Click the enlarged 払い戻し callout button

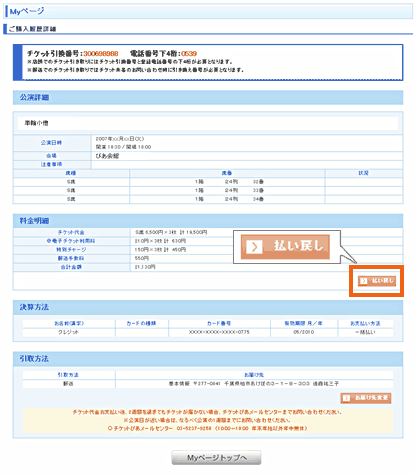click(285, 247)
